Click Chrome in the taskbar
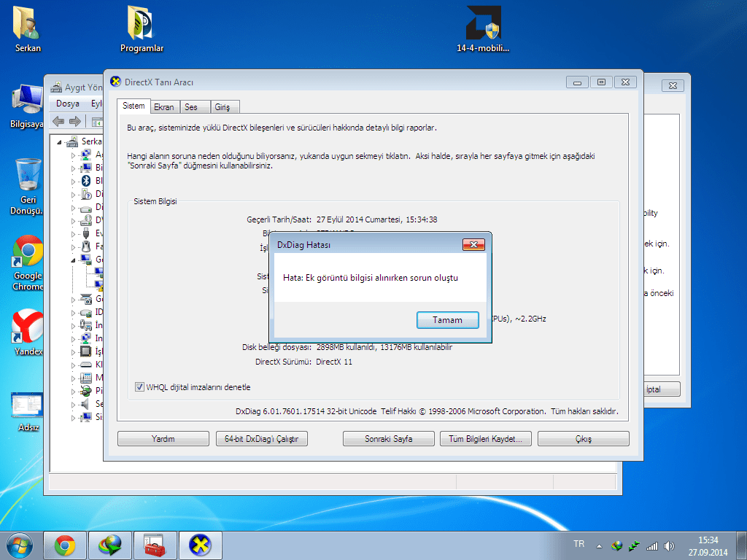 pyautogui.click(x=65, y=545)
